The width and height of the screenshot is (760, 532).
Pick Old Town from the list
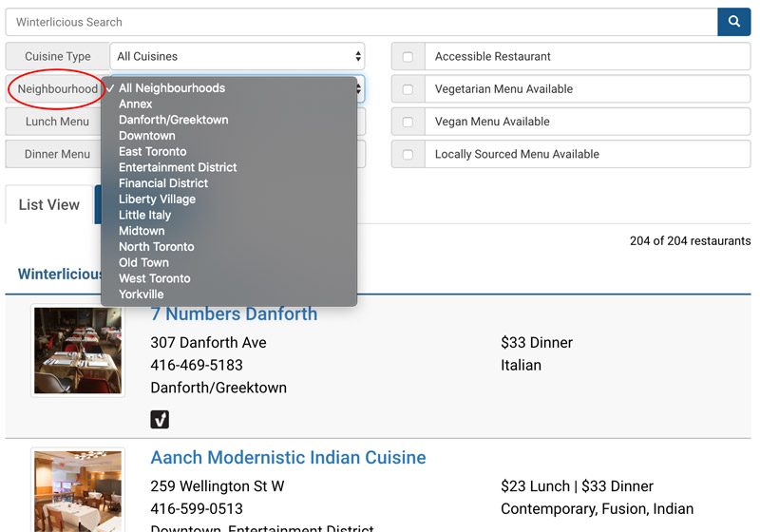pos(229,262)
